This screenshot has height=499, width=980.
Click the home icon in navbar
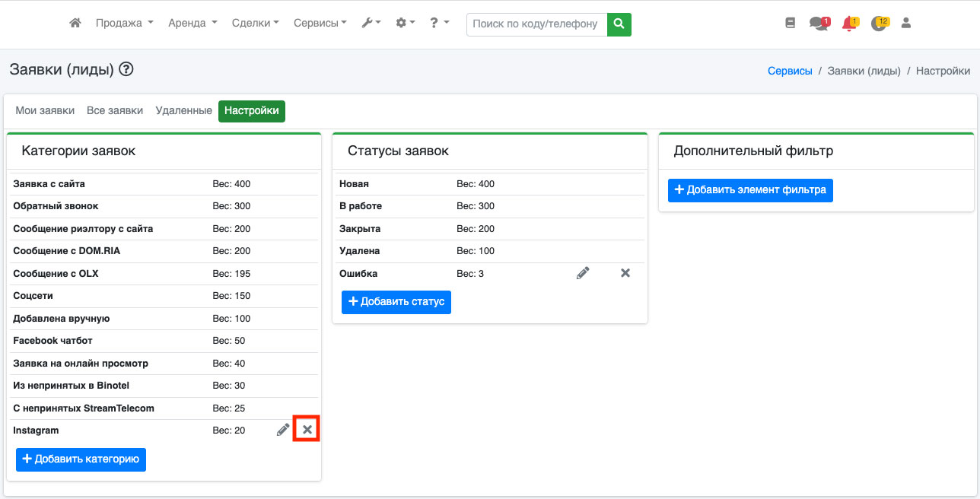[x=75, y=24]
